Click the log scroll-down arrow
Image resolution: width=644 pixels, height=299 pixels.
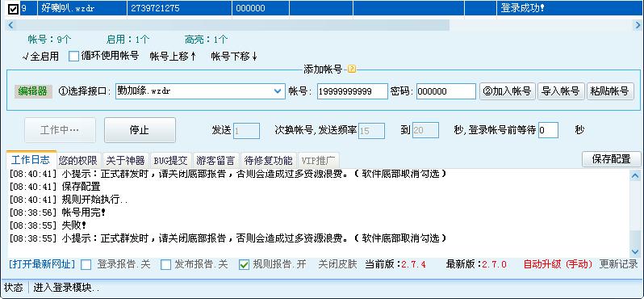(x=635, y=251)
